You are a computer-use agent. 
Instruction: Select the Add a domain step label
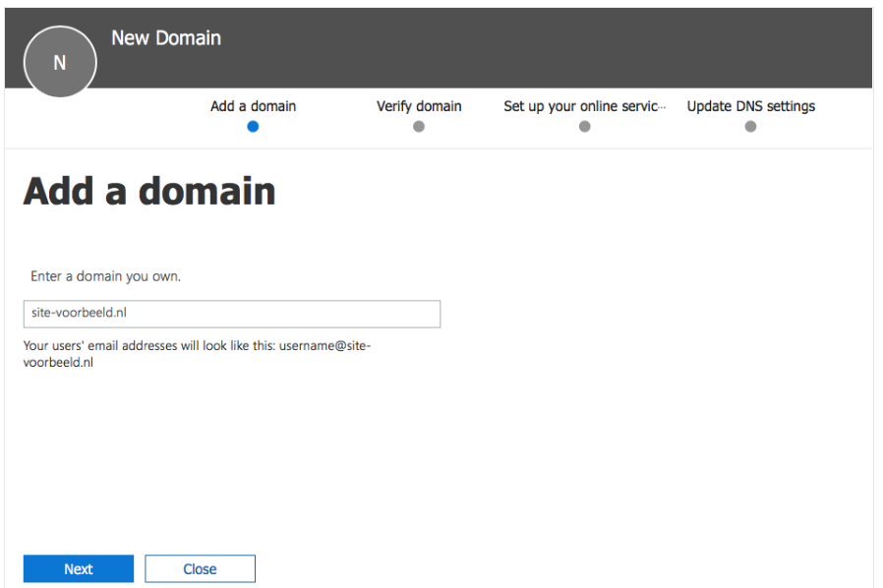(253, 106)
